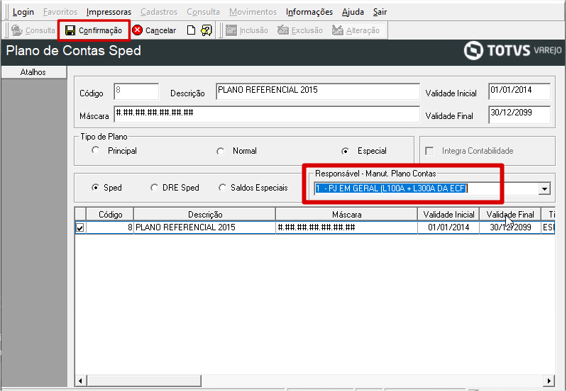Select the Sped radio option

95,187
